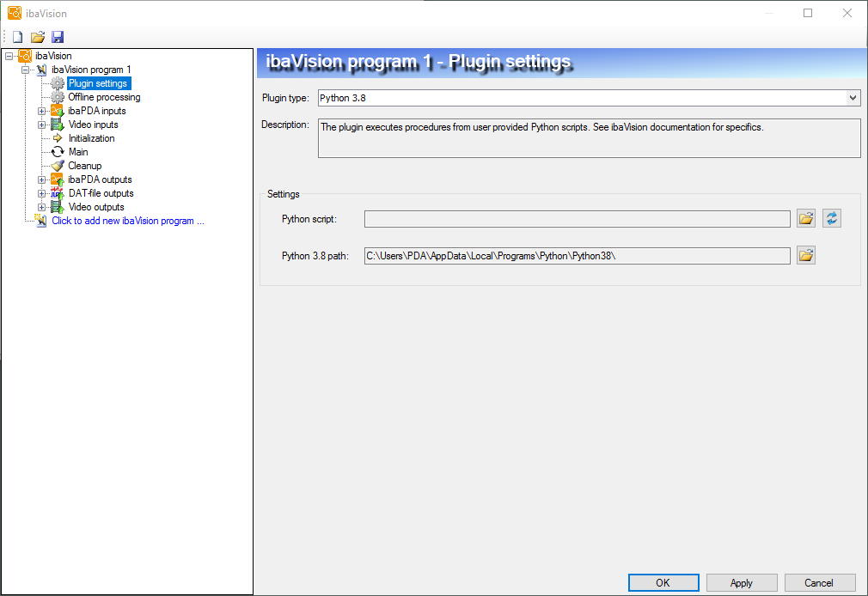
Task: Click the Open folder toolbar icon
Action: [38, 37]
